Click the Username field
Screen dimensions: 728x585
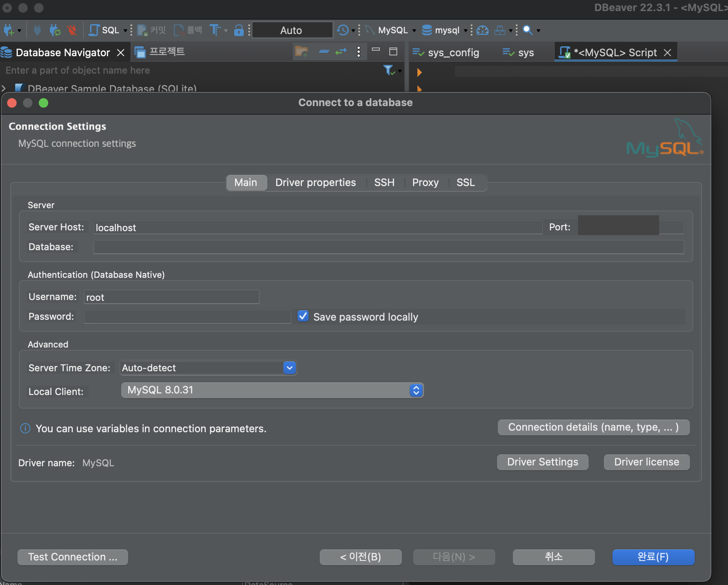pos(172,297)
